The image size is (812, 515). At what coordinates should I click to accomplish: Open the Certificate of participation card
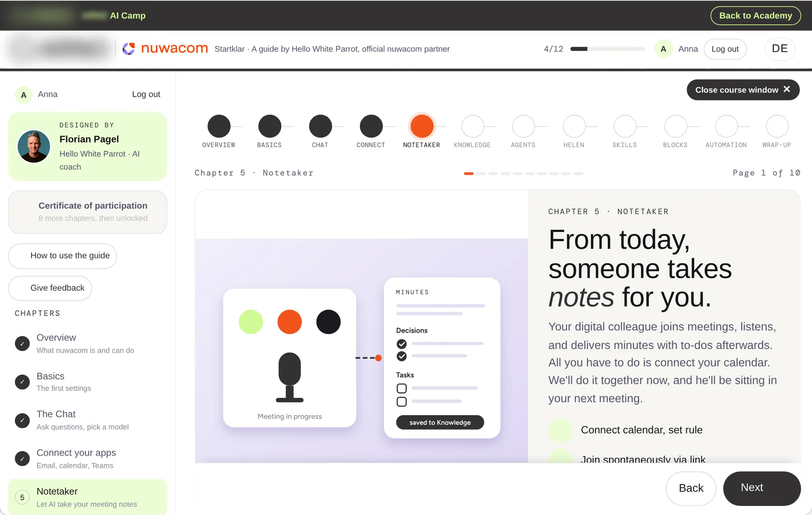pos(88,212)
